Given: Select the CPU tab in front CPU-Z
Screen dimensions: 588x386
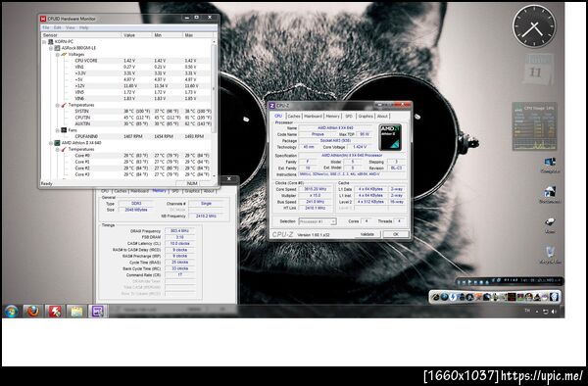Looking at the screenshot, I should pos(278,116).
